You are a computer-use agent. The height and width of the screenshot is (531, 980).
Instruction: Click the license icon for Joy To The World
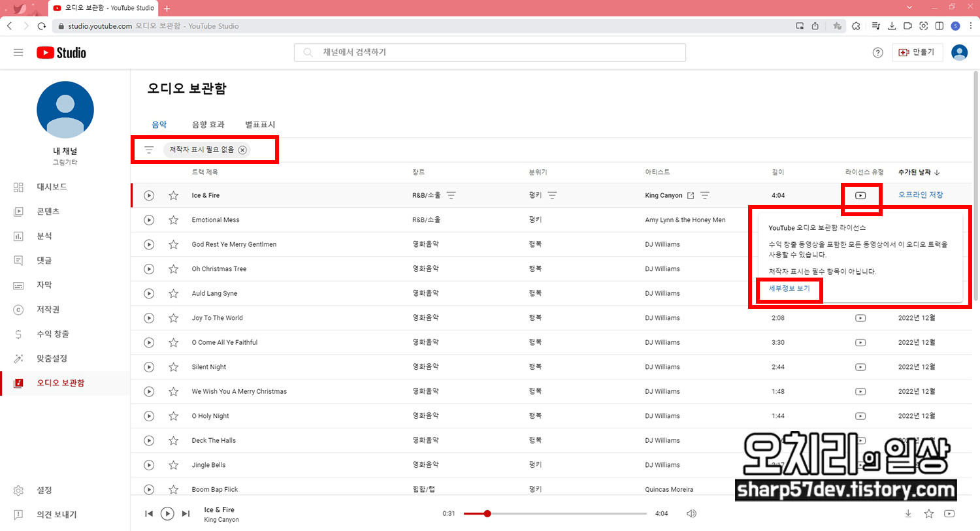860,318
